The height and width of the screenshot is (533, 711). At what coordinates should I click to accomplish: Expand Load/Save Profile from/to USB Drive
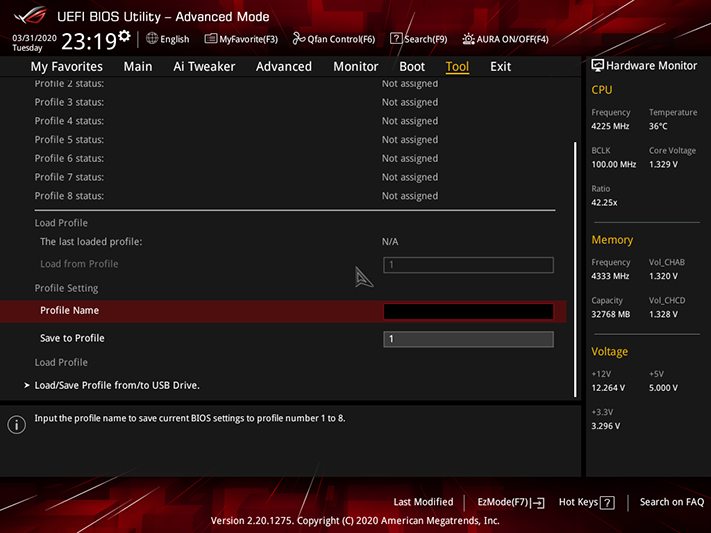[x=117, y=385]
